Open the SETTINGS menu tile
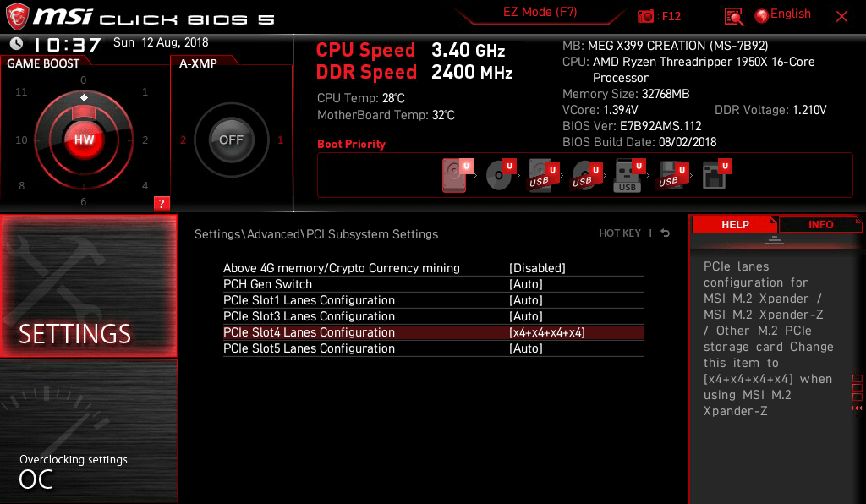Viewport: 866px width, 504px height. [x=88, y=286]
